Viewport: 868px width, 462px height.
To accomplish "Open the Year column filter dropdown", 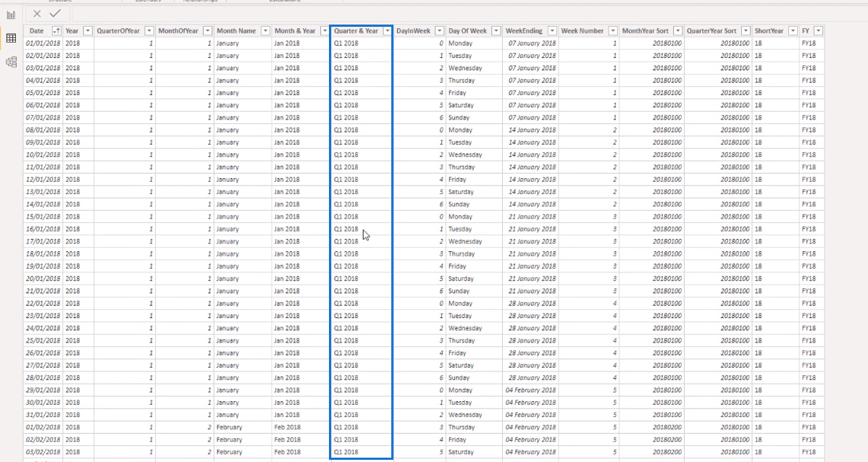I will point(88,31).
